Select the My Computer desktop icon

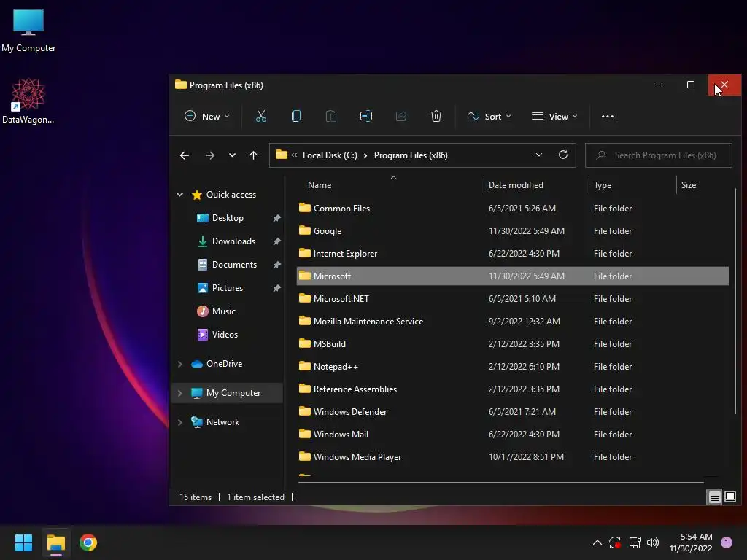click(28, 31)
